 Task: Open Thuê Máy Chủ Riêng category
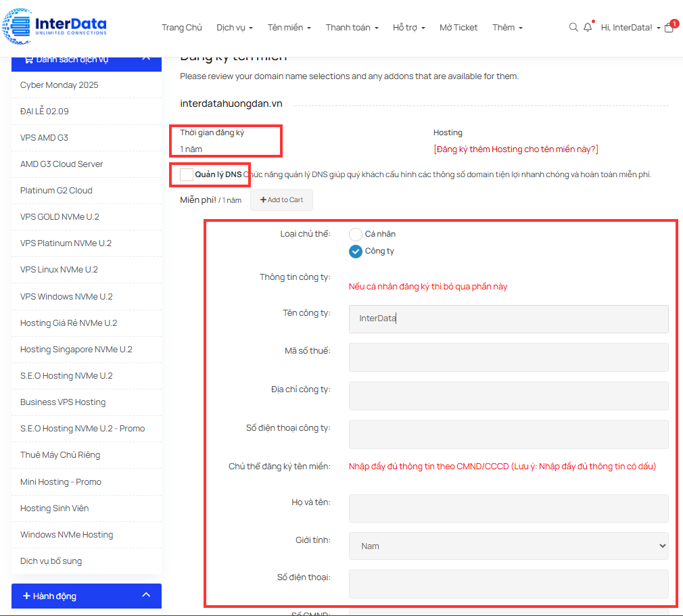click(60, 455)
